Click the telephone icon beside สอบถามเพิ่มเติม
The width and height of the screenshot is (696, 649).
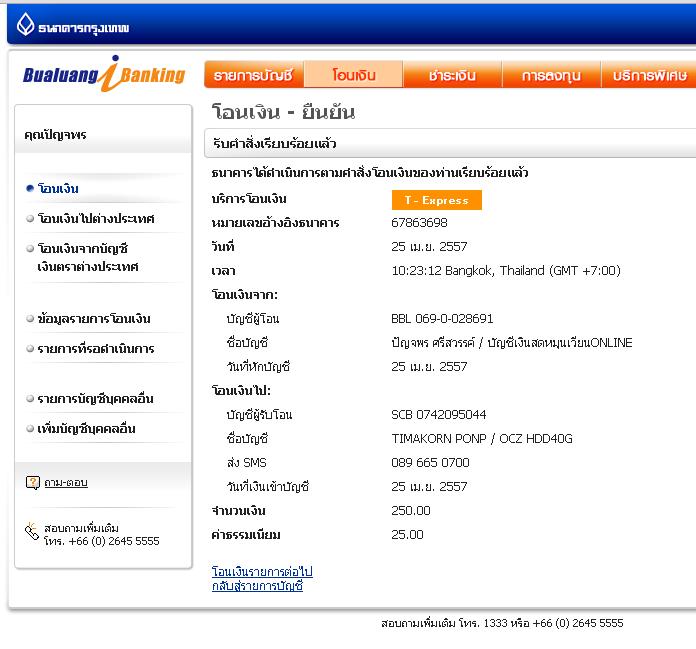tap(32, 531)
